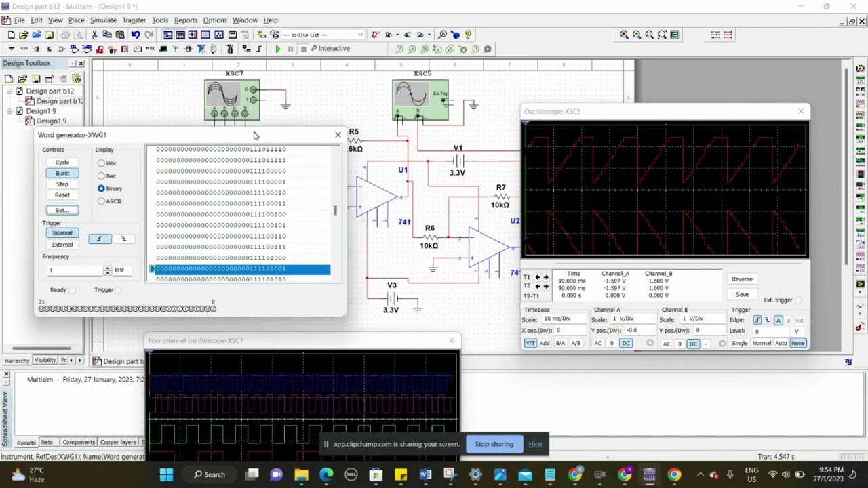Set Channel A coupling to AC
The image size is (868, 488).
click(x=598, y=344)
